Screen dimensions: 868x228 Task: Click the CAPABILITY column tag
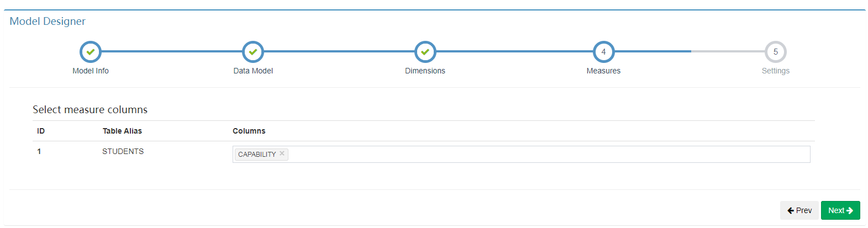(x=257, y=154)
